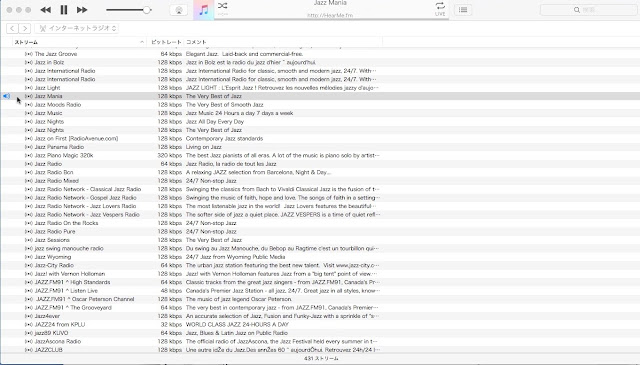Viewport: 640px width, 365px height.
Task: Select Jazz Radio Network - Jazz Lovers Radio
Action: point(86,206)
